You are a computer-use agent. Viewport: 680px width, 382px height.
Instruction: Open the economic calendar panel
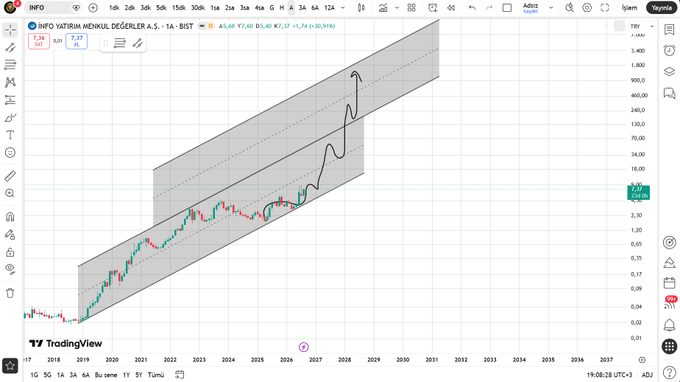669,283
